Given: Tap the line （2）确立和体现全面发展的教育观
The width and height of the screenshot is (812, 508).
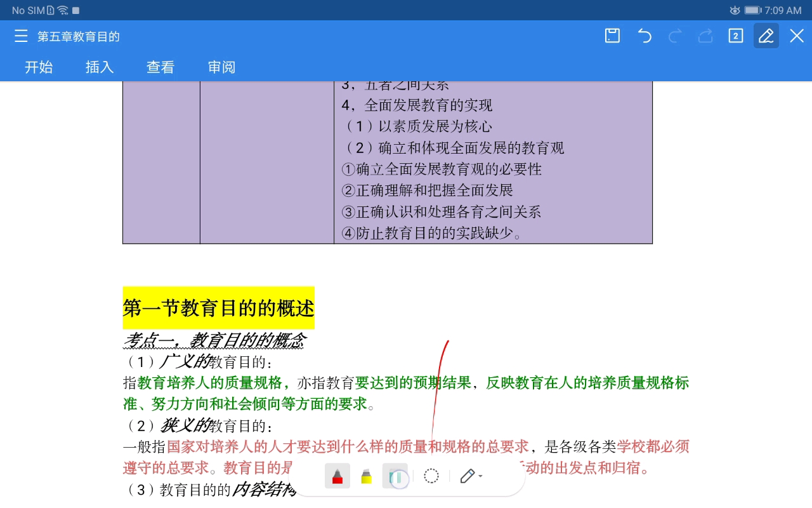Looking at the screenshot, I should (452, 148).
